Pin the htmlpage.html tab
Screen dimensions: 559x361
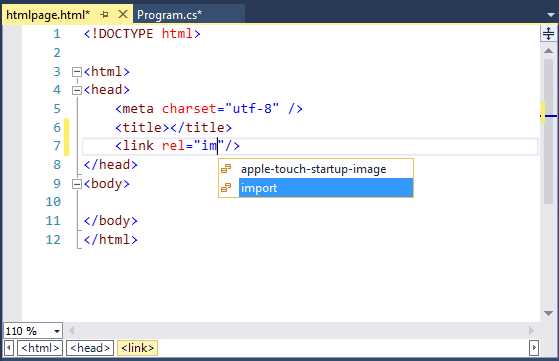(x=104, y=15)
